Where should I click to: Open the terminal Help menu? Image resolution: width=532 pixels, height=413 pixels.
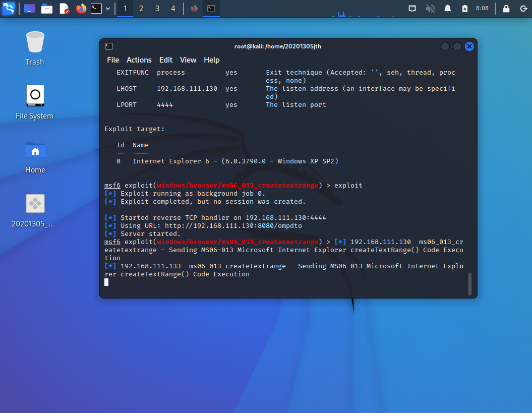point(212,60)
